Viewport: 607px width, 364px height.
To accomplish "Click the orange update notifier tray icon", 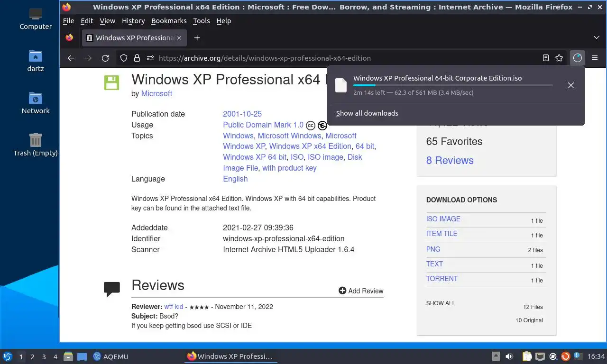I will [565, 356].
